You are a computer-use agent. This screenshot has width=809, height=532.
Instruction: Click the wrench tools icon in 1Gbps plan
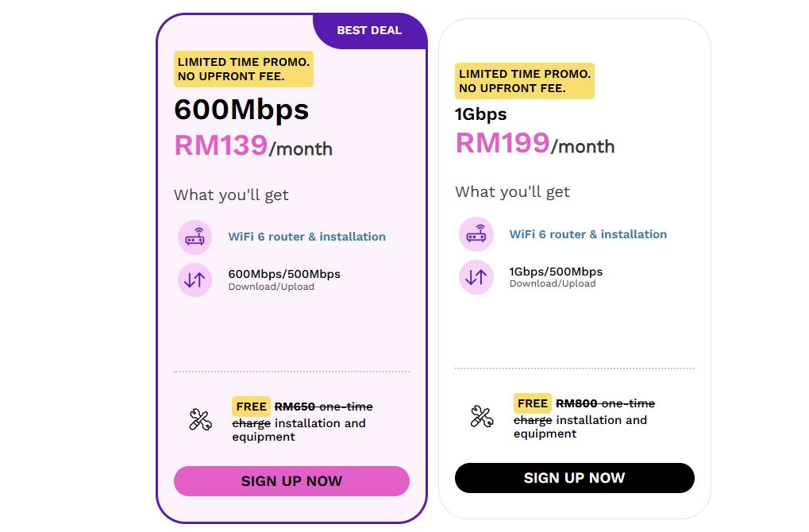(x=481, y=417)
